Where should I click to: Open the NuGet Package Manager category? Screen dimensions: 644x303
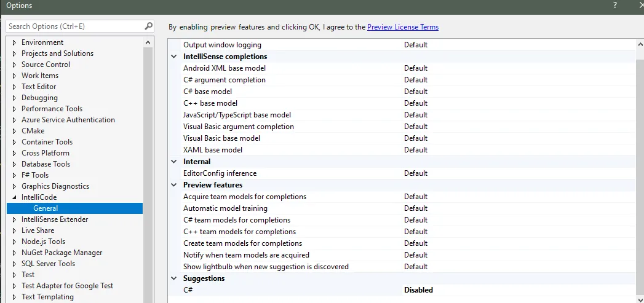[62, 253]
